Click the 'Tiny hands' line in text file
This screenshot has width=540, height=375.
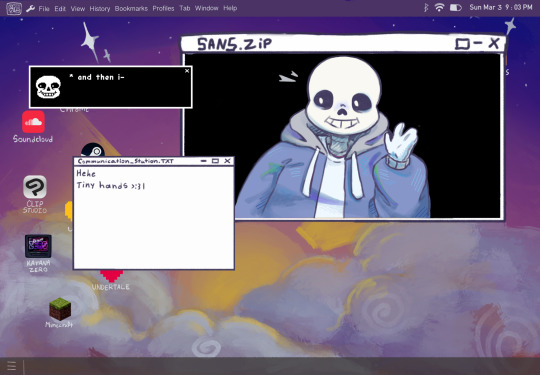(x=111, y=186)
